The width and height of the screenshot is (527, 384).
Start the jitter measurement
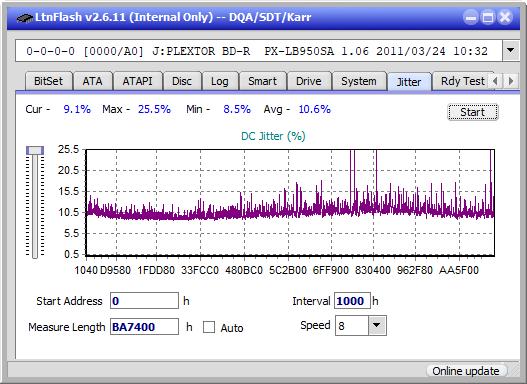tap(473, 112)
